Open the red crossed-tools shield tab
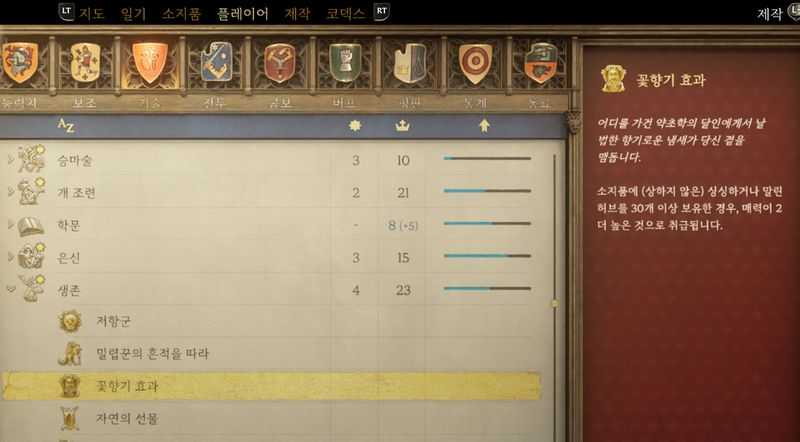Viewport: 800px width, 442px height. click(x=280, y=62)
